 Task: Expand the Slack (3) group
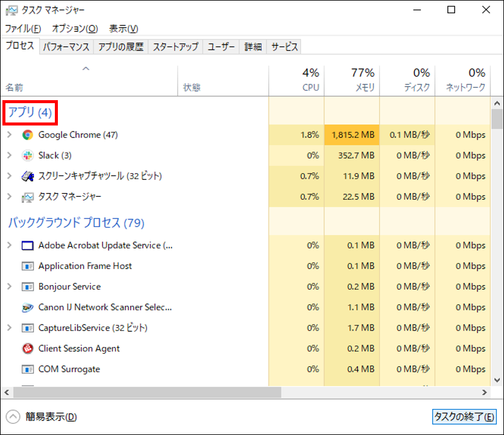point(9,156)
